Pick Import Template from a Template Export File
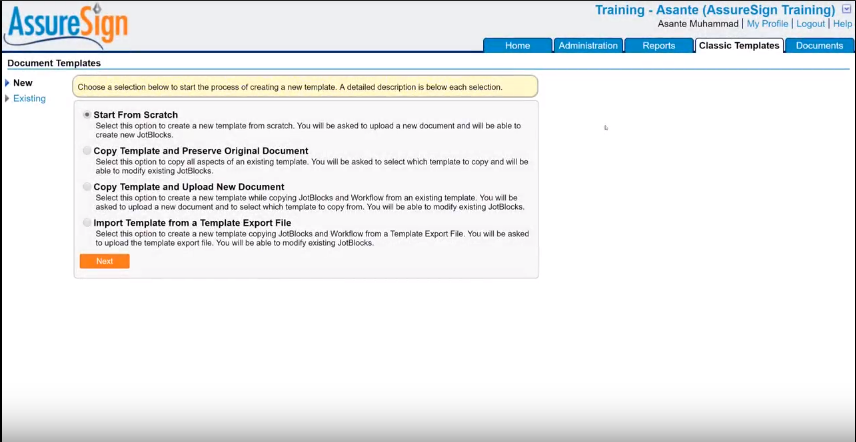 point(87,223)
